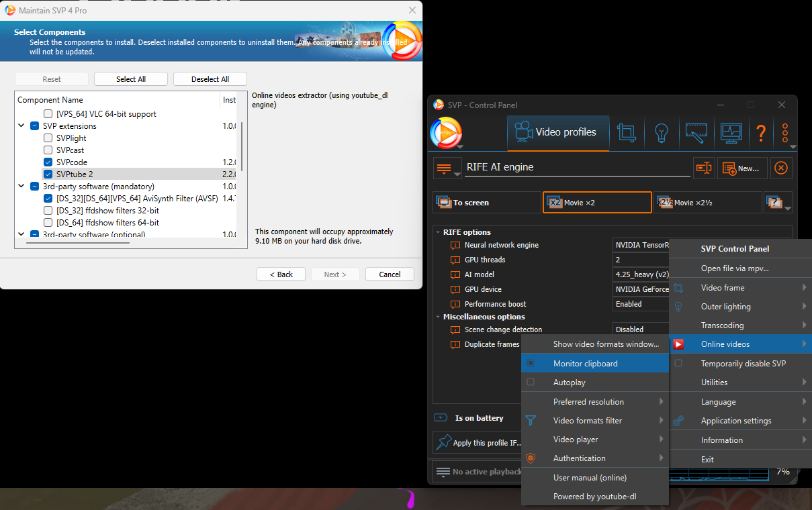
Task: Click the funnel icon for Video formats filter
Action: (x=531, y=421)
